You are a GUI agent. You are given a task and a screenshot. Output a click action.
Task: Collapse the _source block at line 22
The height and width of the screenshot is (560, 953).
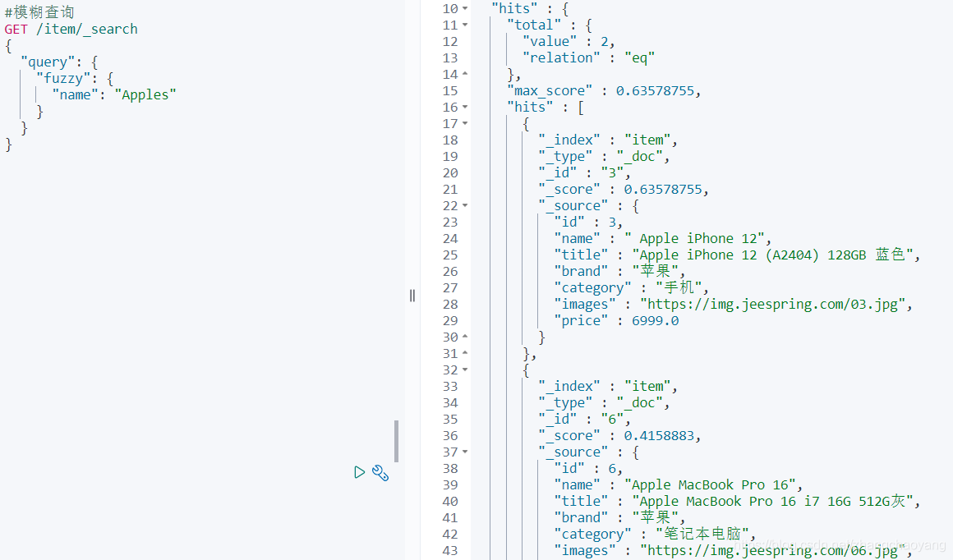click(465, 206)
